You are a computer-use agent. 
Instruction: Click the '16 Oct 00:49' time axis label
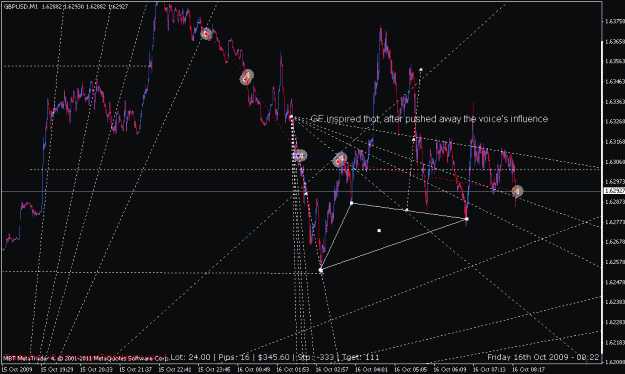(253, 370)
